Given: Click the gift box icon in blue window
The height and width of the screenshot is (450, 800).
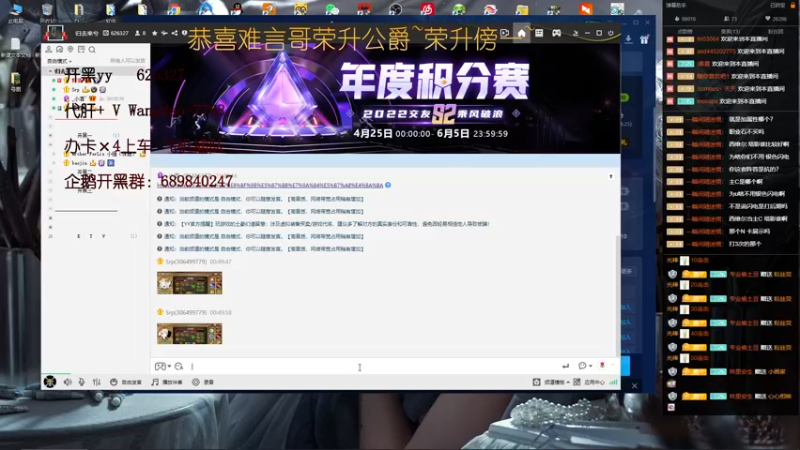Looking at the screenshot, I should (x=644, y=39).
